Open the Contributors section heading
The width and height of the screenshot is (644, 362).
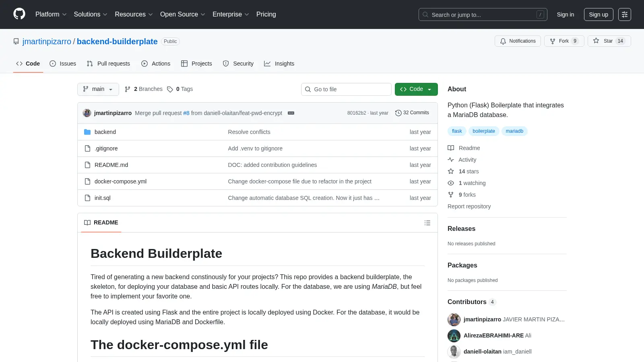tap(467, 302)
